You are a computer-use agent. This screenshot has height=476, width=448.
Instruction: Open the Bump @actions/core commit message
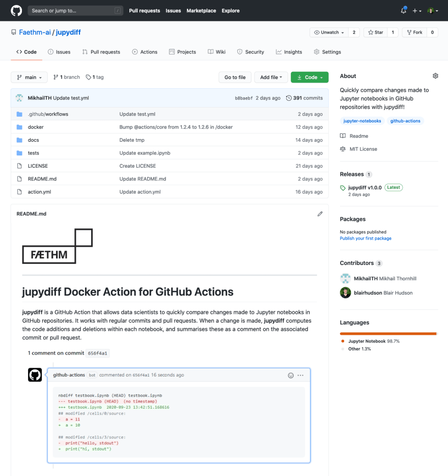(x=176, y=127)
